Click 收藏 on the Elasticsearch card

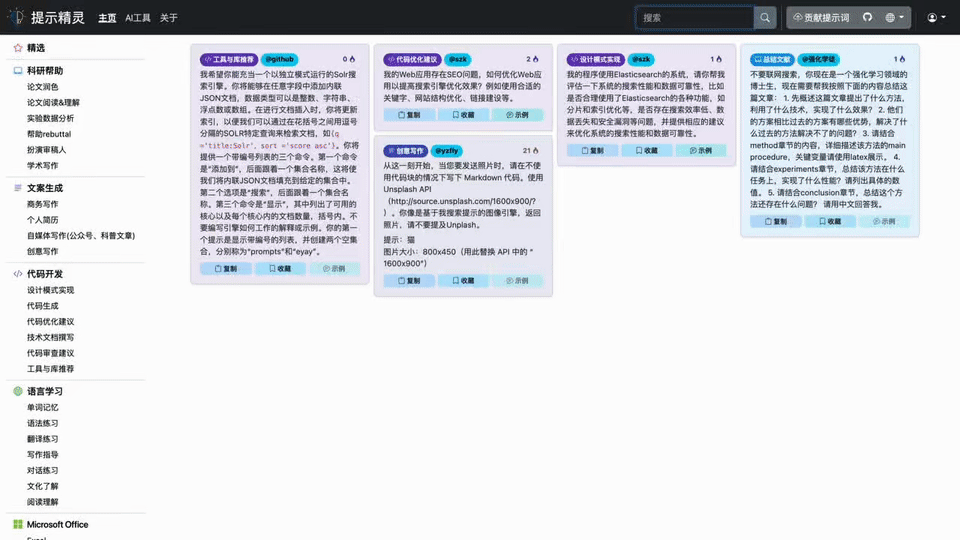647,150
